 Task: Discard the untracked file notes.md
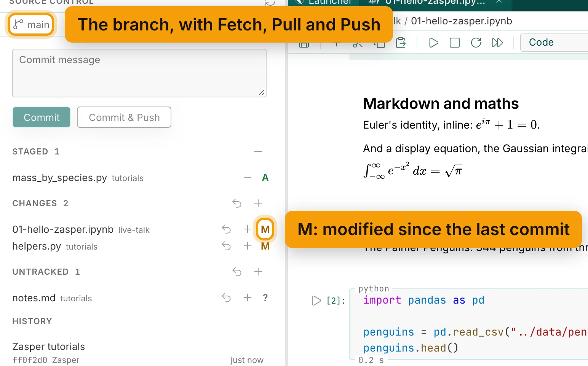pos(226,298)
